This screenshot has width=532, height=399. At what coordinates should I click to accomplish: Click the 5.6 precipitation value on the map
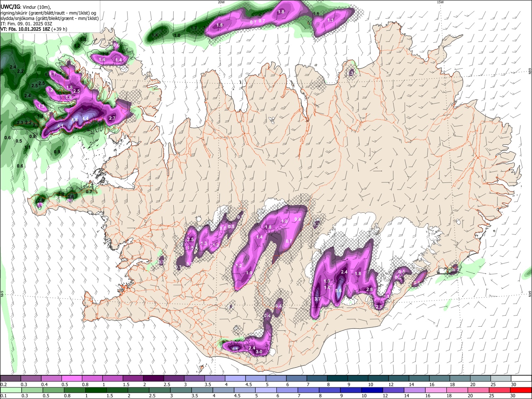[x=338, y=291]
